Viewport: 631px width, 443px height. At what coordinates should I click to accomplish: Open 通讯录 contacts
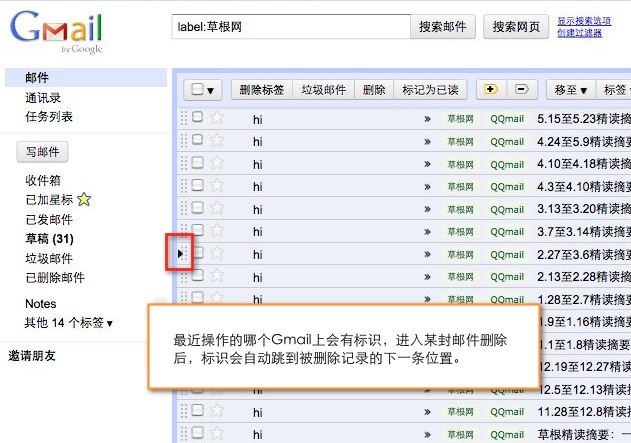43,97
